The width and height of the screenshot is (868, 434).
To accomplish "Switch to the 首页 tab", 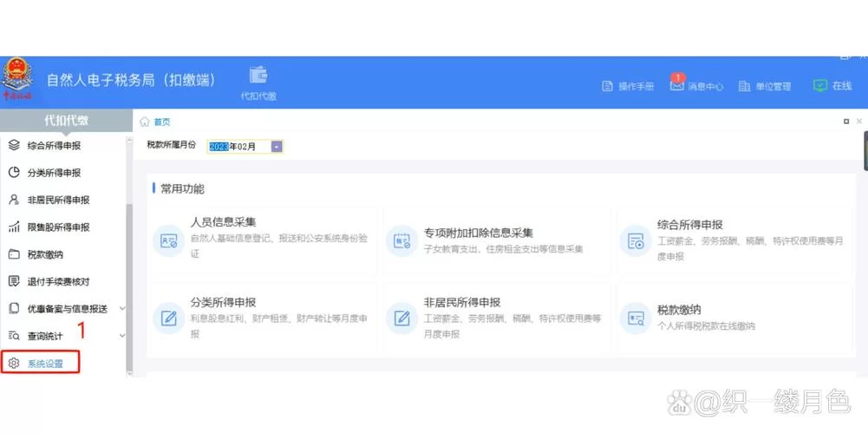I will [x=162, y=122].
